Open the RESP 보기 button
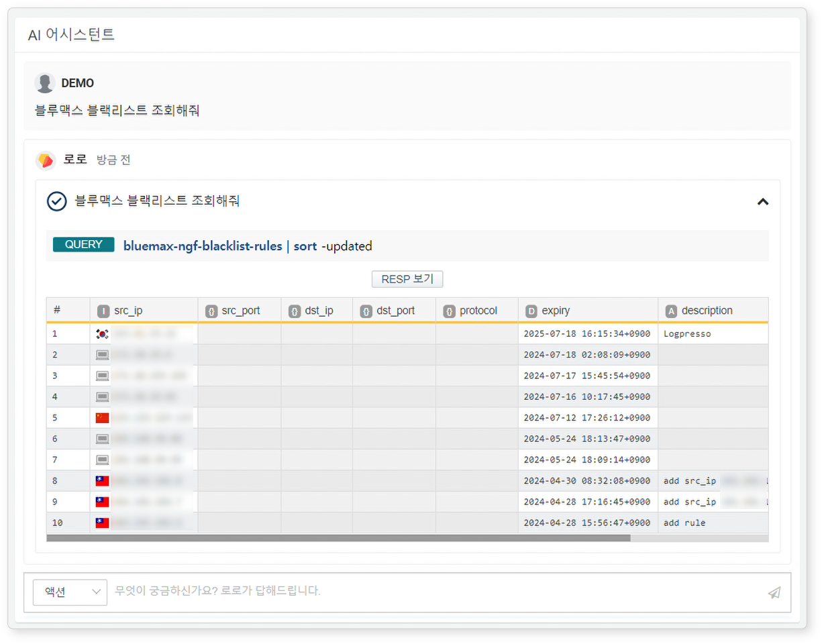This screenshot has width=822, height=644. pyautogui.click(x=407, y=279)
